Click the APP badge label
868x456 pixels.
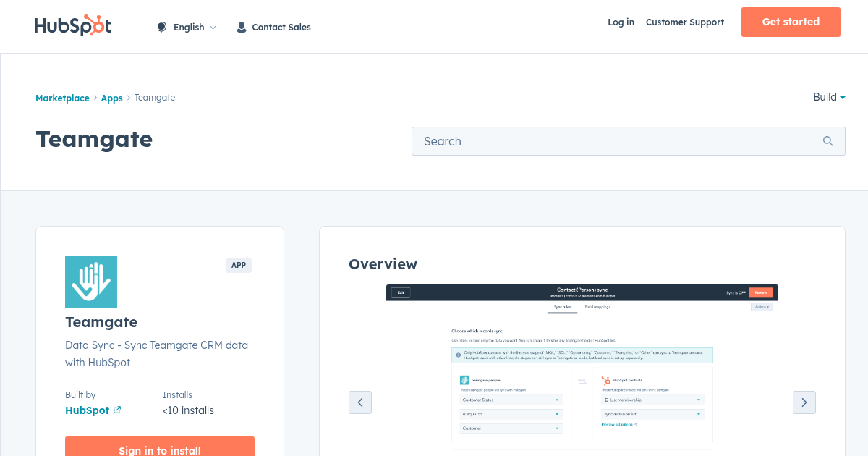pyautogui.click(x=239, y=265)
